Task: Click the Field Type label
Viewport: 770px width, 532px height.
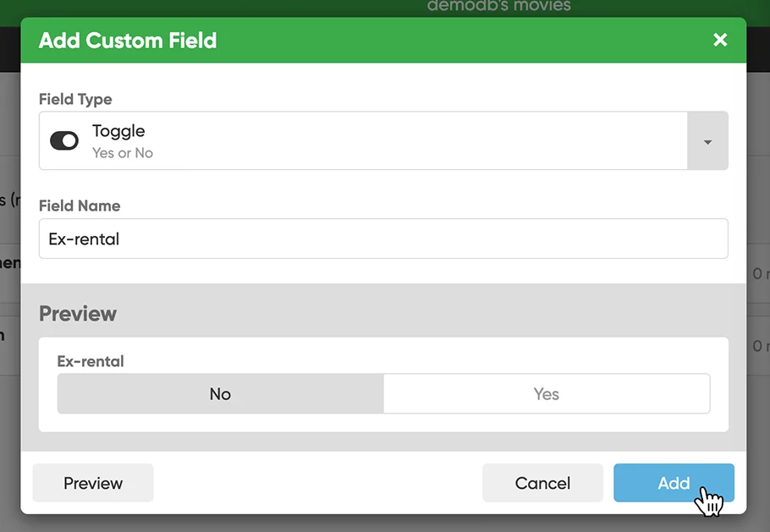Action: tap(75, 99)
